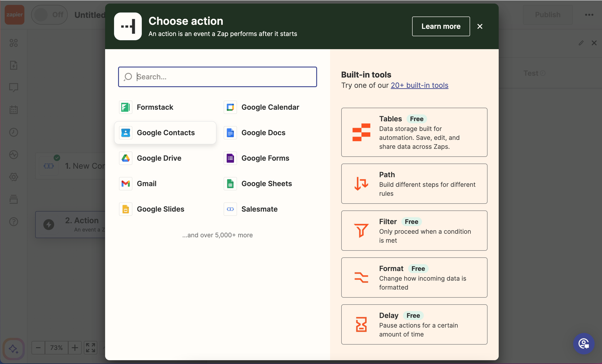Select the Google Sheets label
This screenshot has height=364, width=602.
click(267, 184)
